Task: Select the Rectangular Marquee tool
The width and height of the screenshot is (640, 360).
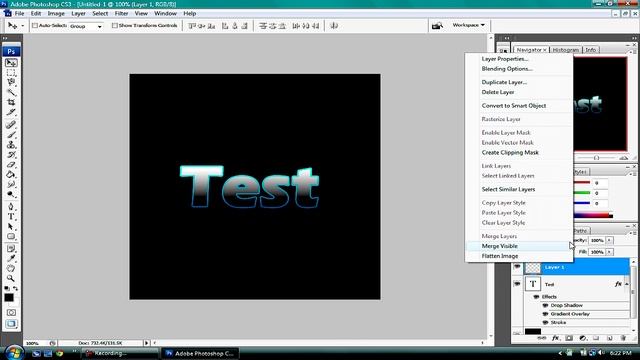Action: [x=11, y=73]
